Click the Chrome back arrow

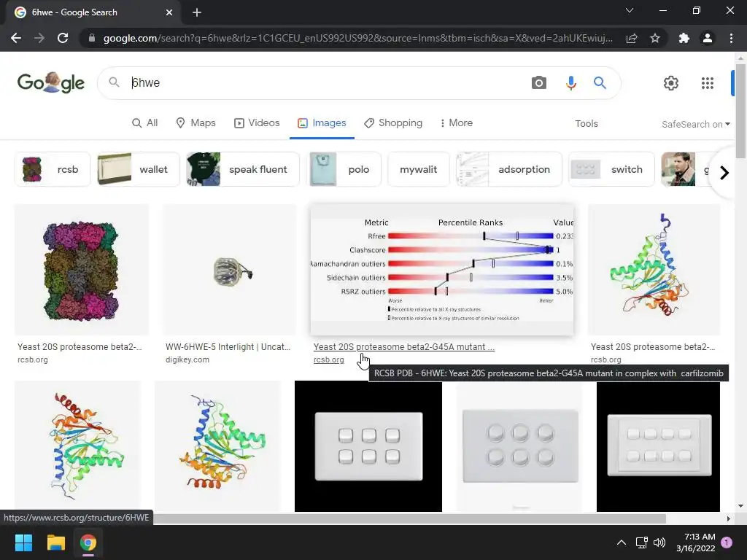16,38
